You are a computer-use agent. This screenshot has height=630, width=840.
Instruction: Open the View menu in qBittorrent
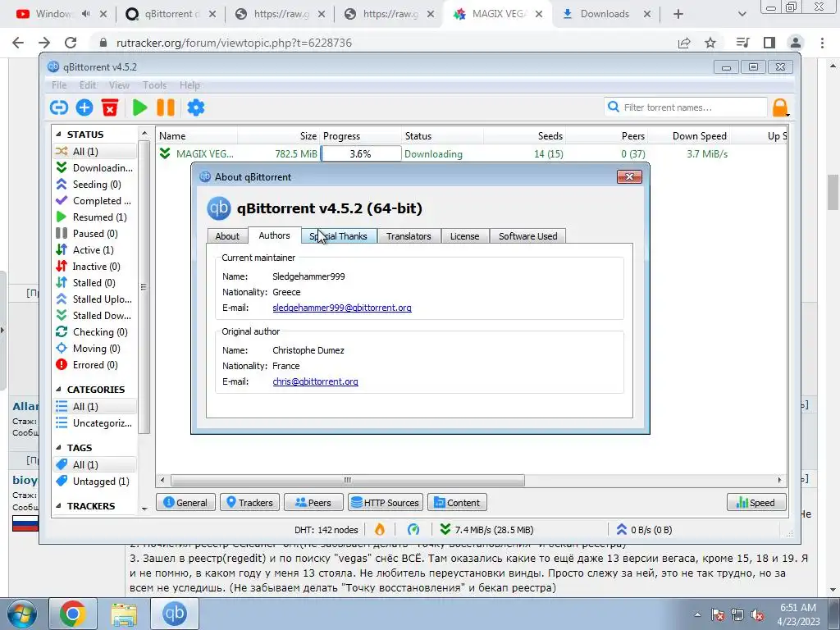coord(119,85)
